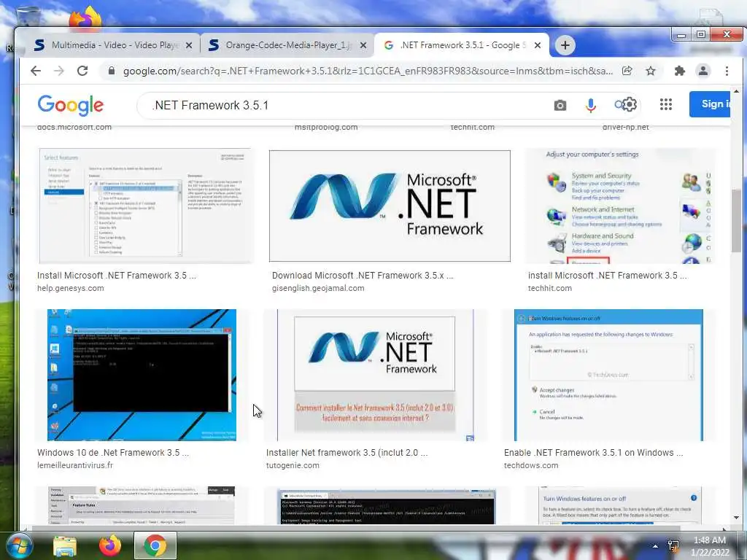Open the Windows 10 command prompt image
The height and width of the screenshot is (560, 747).
(x=142, y=376)
